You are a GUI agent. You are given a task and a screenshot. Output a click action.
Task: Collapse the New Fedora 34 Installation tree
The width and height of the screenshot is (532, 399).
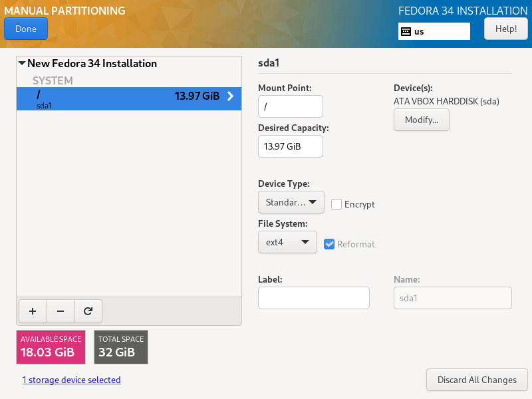click(x=22, y=64)
